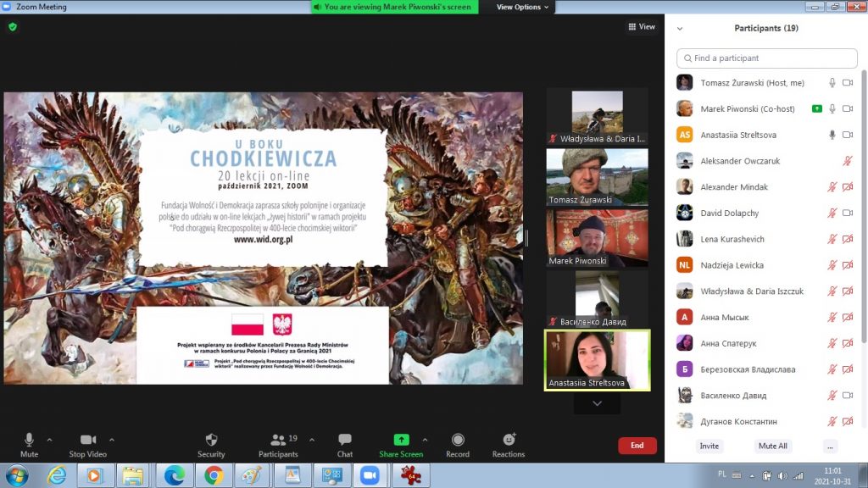Stop Video using the camera button
868x488 pixels.
[x=87, y=441]
